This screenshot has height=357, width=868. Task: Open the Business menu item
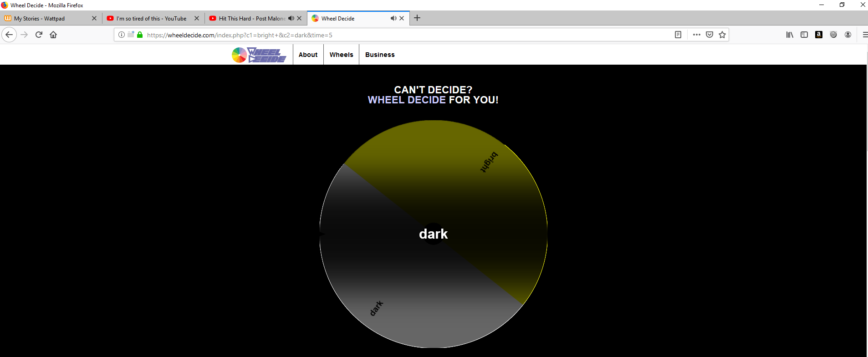coord(380,55)
